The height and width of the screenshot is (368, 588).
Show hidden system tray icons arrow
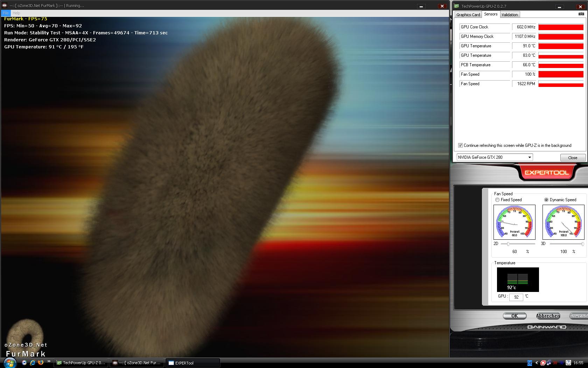(537, 363)
